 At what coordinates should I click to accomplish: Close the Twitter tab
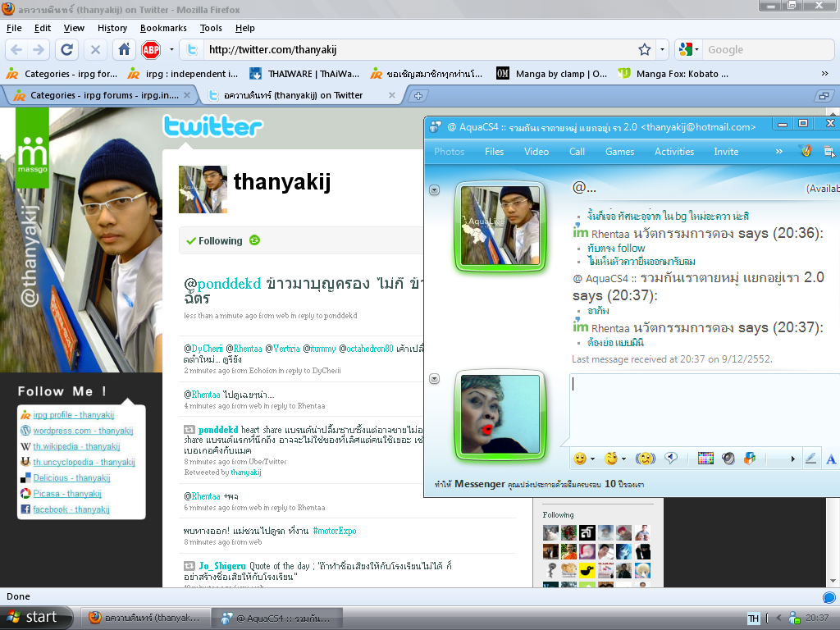(392, 95)
